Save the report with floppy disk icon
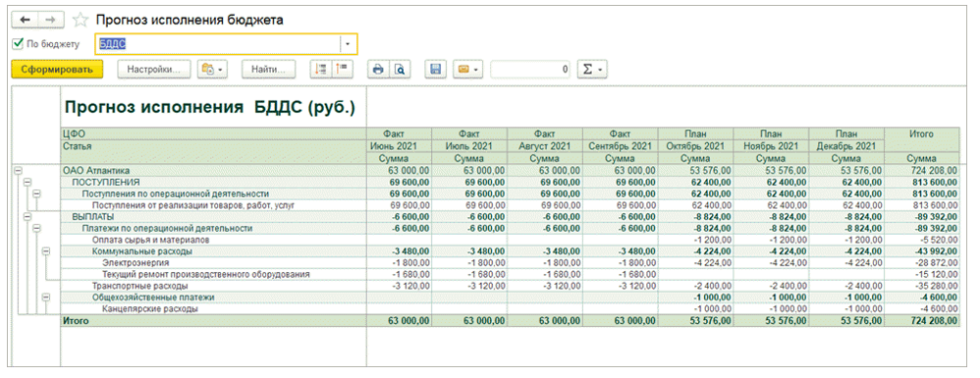Viewport: 980px width, 378px height. tap(435, 70)
